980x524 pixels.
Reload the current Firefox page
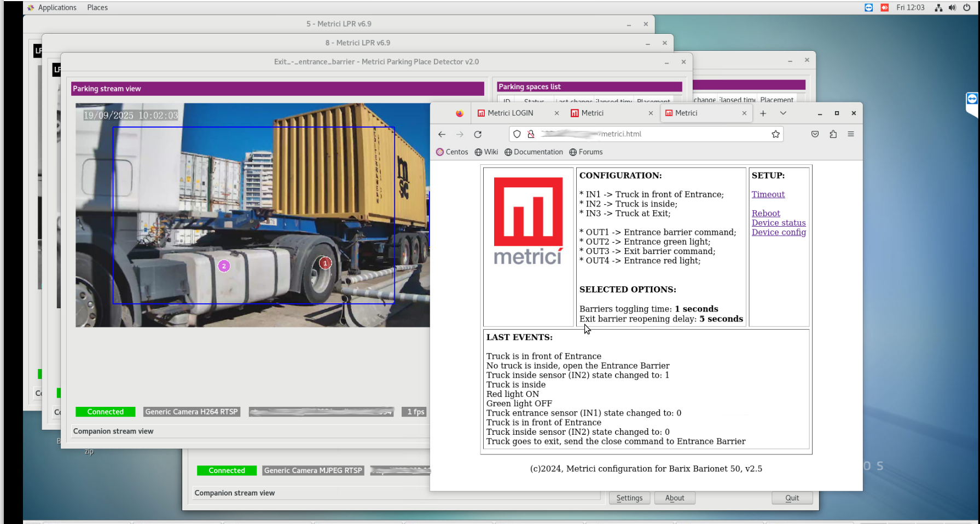478,134
